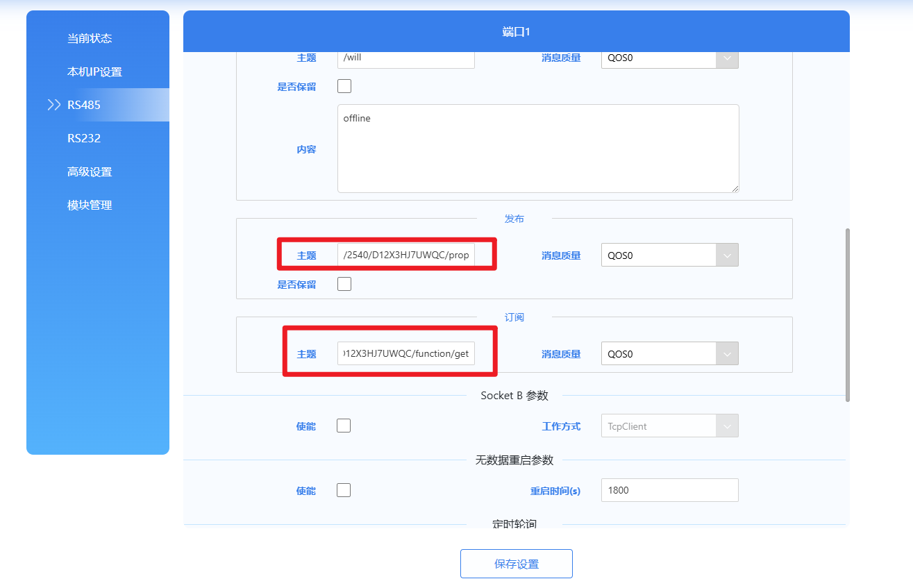The image size is (913, 588).
Task: Open the 本机IP设置 page
Action: pos(94,72)
